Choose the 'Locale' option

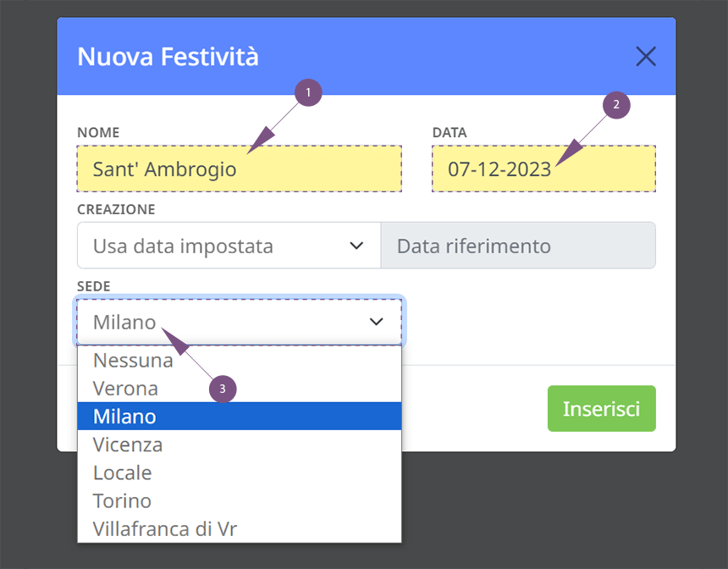(239, 472)
